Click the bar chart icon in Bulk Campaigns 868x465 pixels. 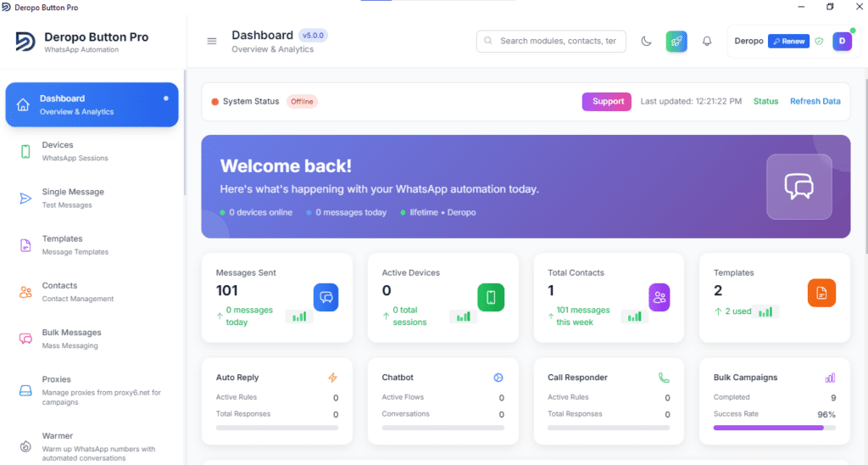[x=830, y=378]
